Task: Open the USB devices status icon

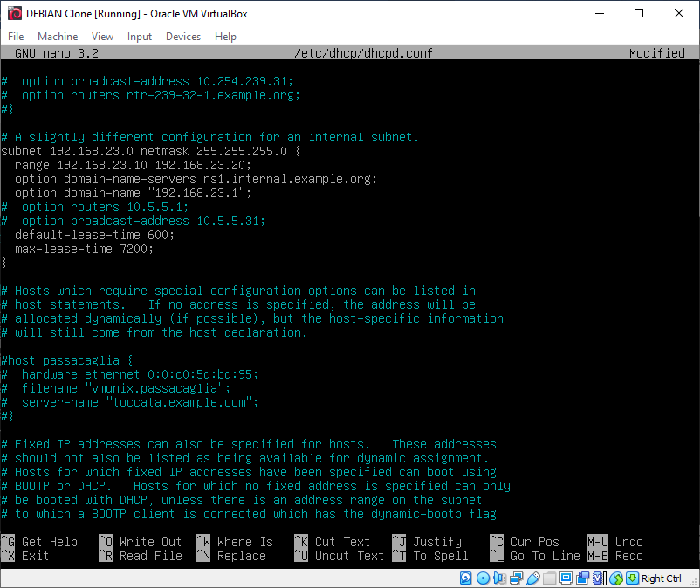Action: pyautogui.click(x=533, y=578)
